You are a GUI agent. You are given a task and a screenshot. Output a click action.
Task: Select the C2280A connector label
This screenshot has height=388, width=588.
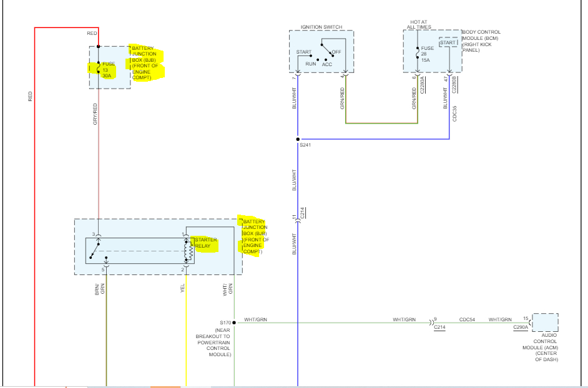tap(422, 85)
